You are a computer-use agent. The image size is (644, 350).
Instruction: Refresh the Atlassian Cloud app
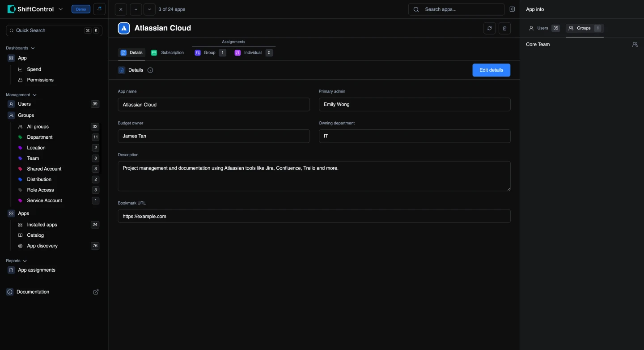(x=490, y=28)
